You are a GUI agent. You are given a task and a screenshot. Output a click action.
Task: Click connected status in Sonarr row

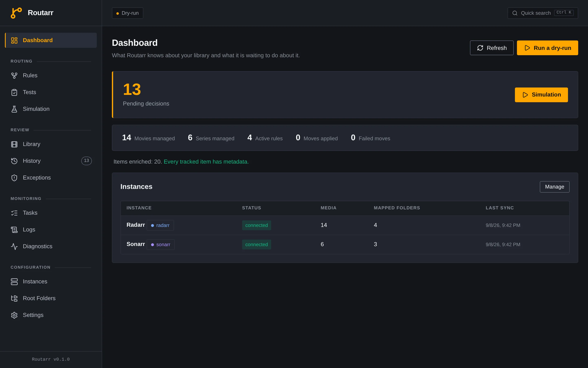256,245
